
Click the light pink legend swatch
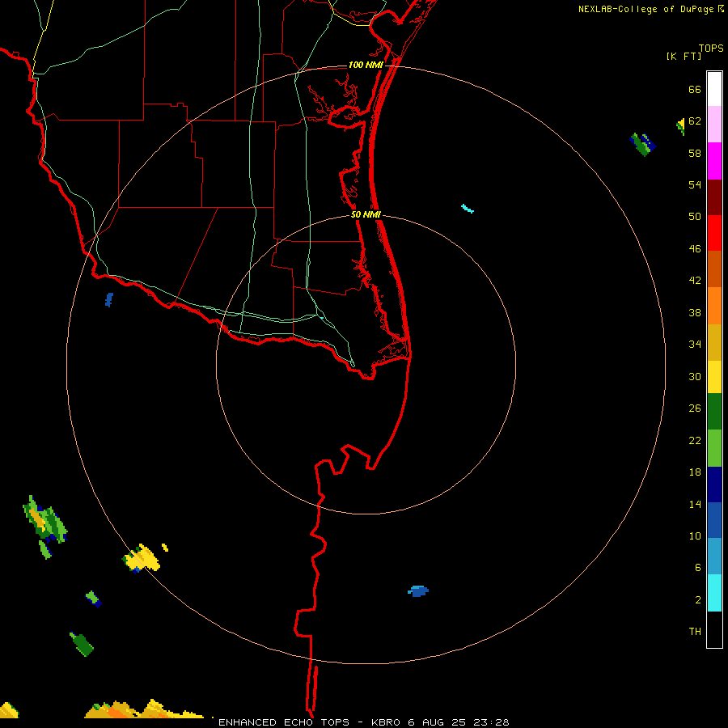click(714, 125)
